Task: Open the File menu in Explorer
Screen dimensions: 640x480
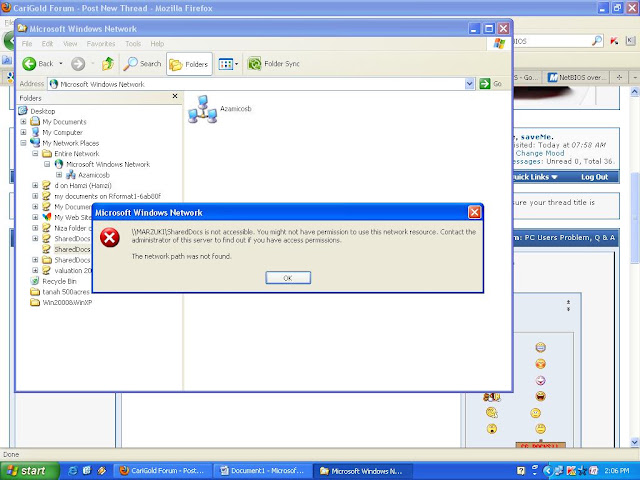Action: point(27,44)
